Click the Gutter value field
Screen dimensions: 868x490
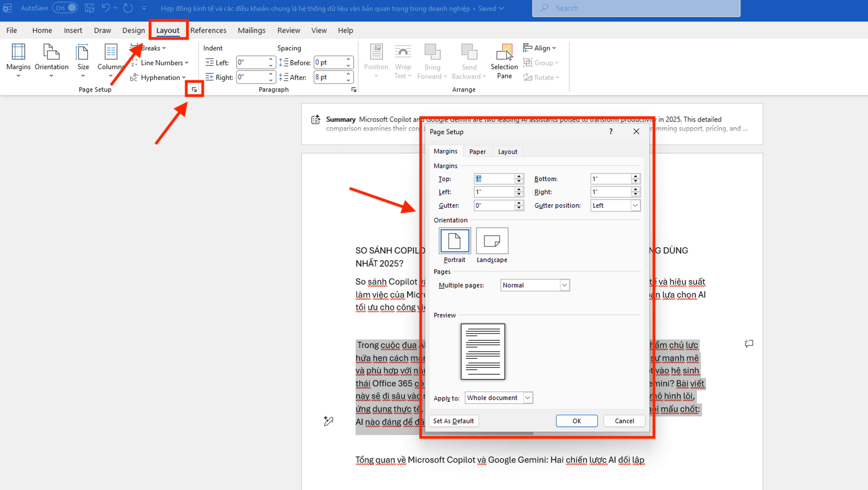pos(494,205)
